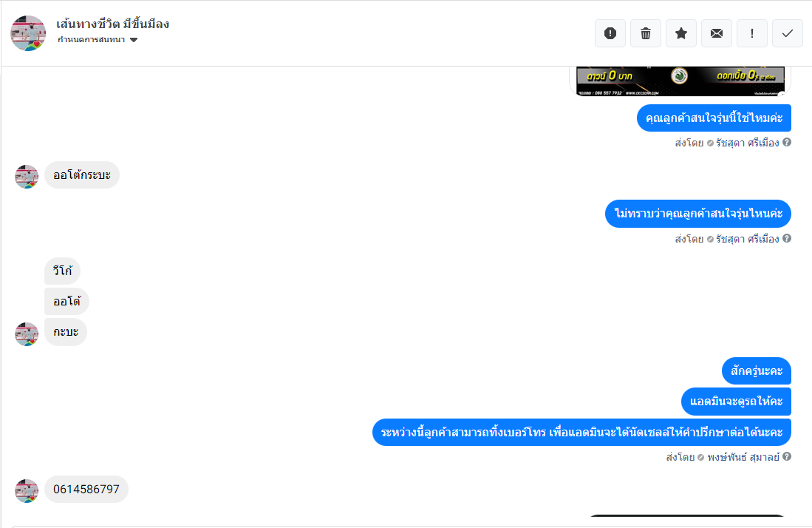Delete conversation with the trash icon
This screenshot has height=528, width=812.
pyautogui.click(x=646, y=34)
